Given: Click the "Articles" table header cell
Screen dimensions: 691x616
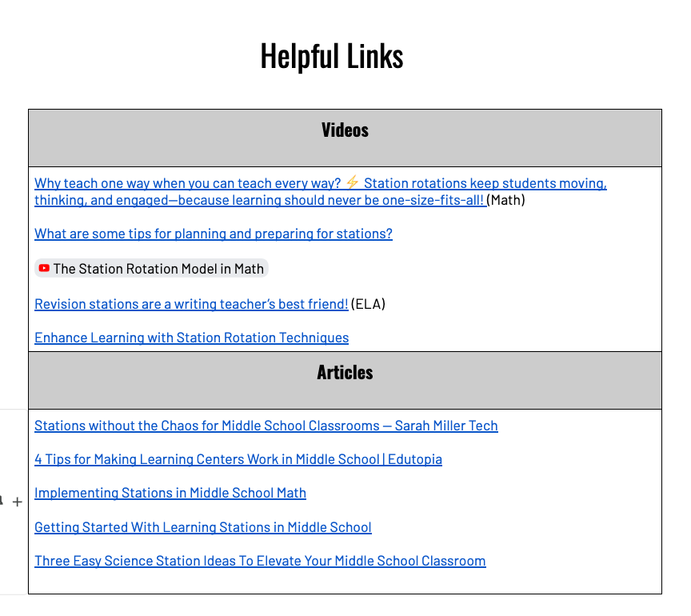Looking at the screenshot, I should pos(345,372).
